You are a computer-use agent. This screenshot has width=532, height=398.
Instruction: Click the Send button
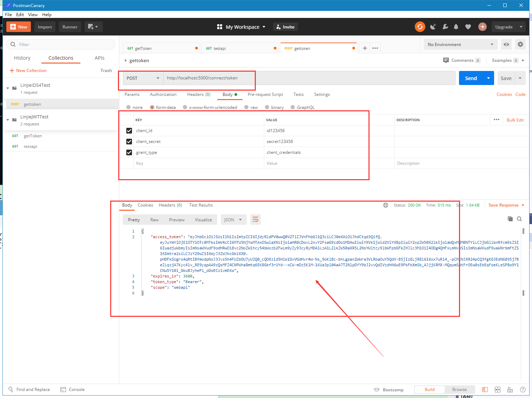click(471, 78)
